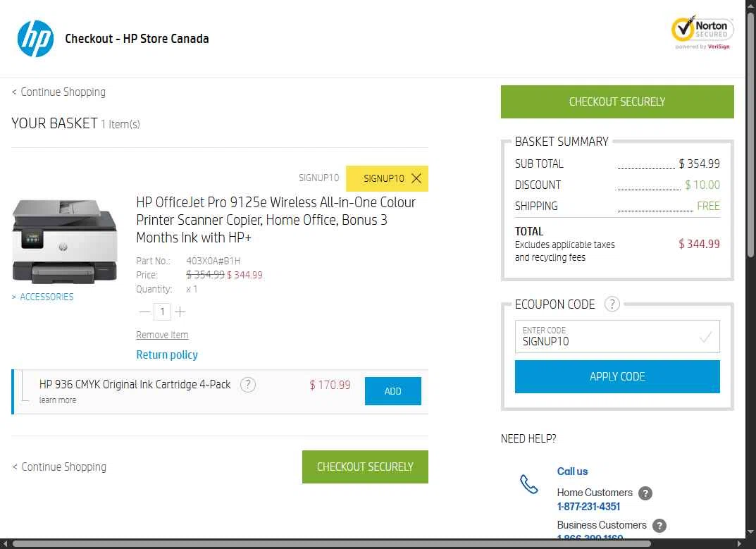Click the $ 344.99 total amount
Screen dimensions: 756x549
699,244
